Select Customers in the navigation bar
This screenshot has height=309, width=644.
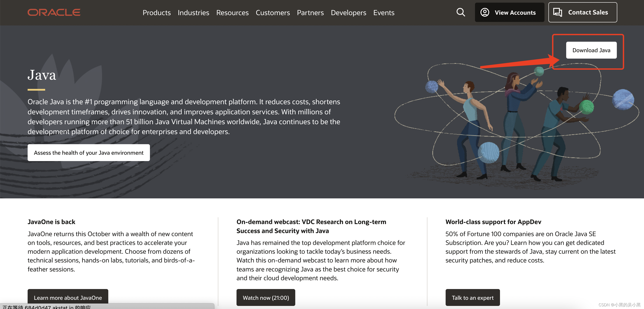click(272, 13)
